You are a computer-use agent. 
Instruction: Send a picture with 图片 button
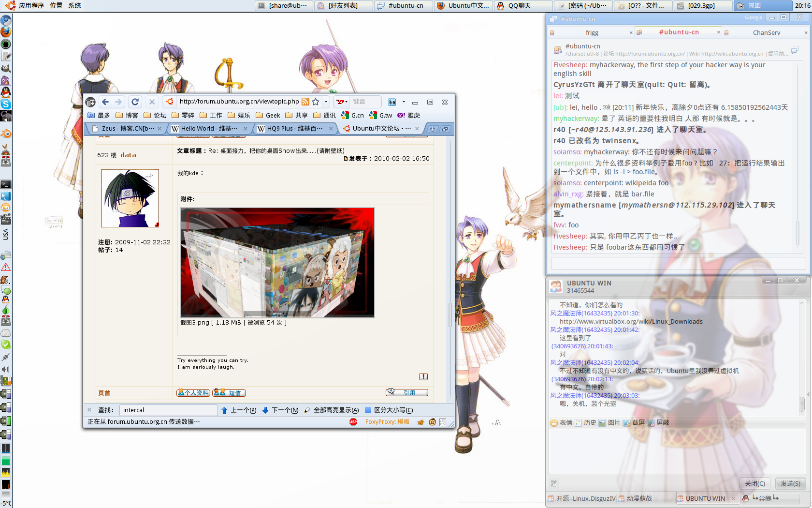(609, 422)
